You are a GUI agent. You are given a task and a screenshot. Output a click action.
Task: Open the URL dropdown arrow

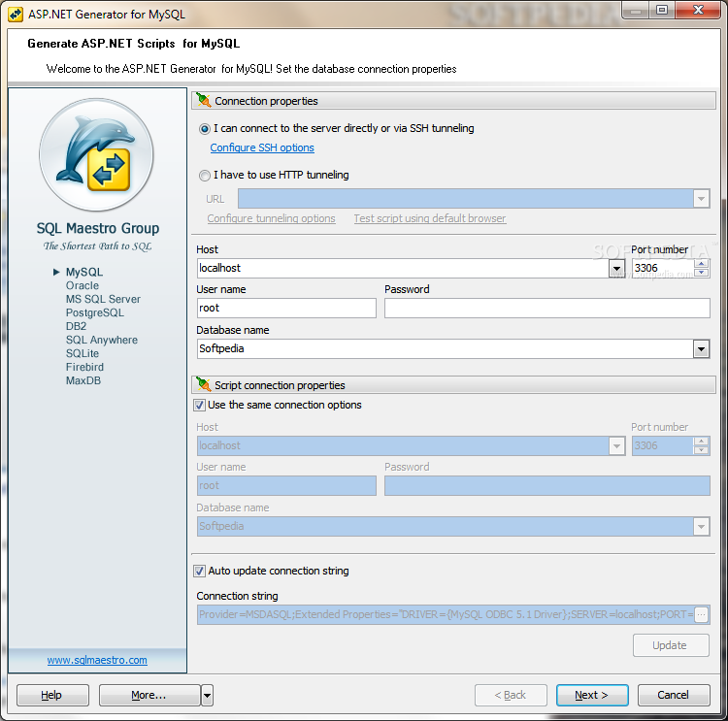pyautogui.click(x=701, y=199)
